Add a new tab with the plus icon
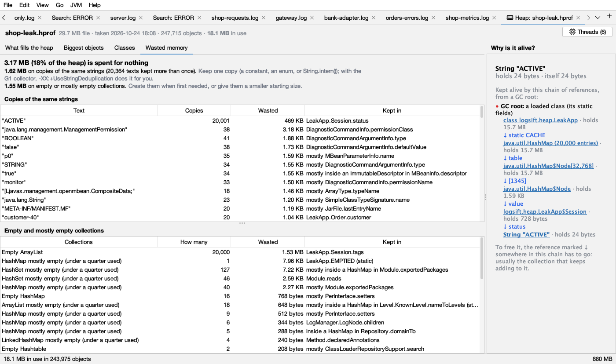This screenshot has height=364, width=616. point(609,16)
